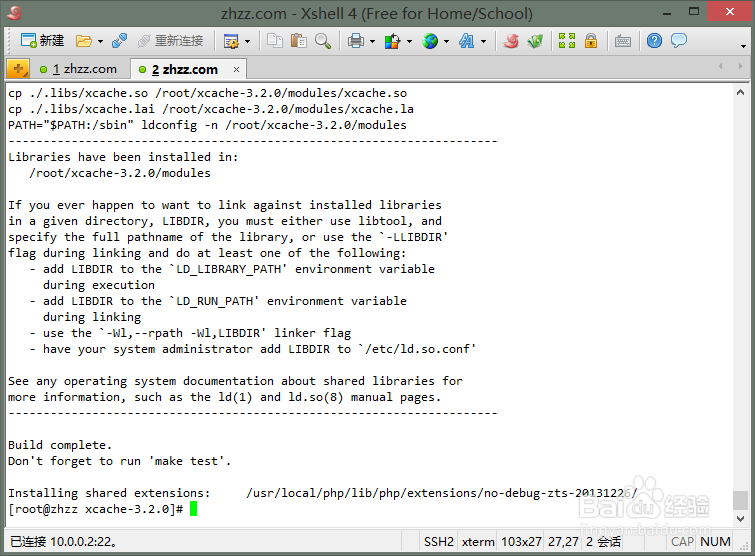Maximize the Xshell window
The height and width of the screenshot is (556, 755).
[x=693, y=12]
